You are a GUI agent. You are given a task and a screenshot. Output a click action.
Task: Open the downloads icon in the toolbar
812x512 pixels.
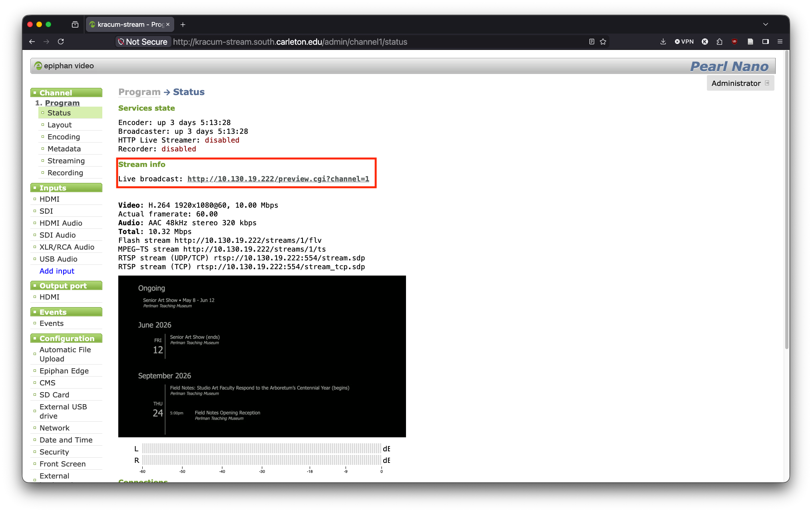pos(663,42)
